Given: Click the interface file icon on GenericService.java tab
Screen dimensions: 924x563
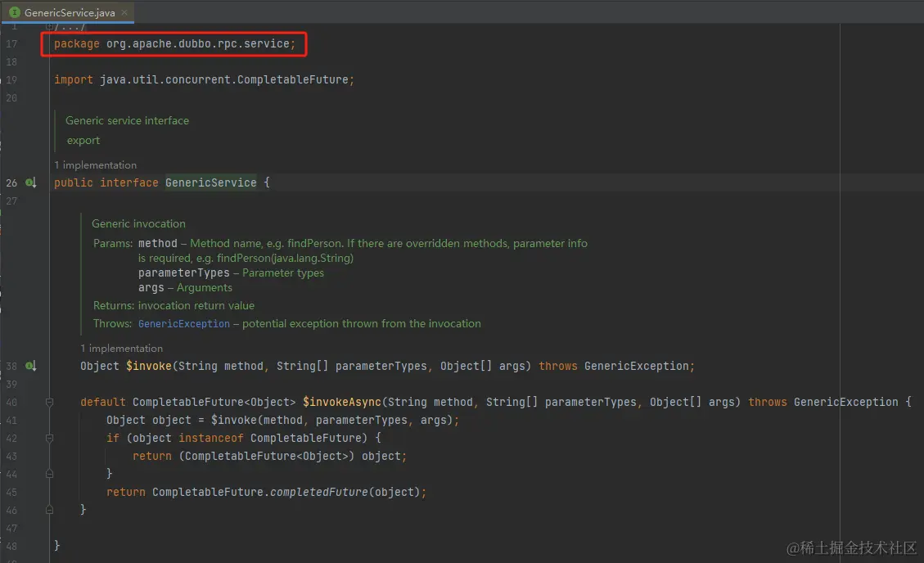Looking at the screenshot, I should 15,12.
